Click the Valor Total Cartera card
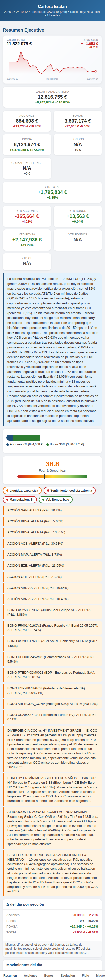 (52, 97)
